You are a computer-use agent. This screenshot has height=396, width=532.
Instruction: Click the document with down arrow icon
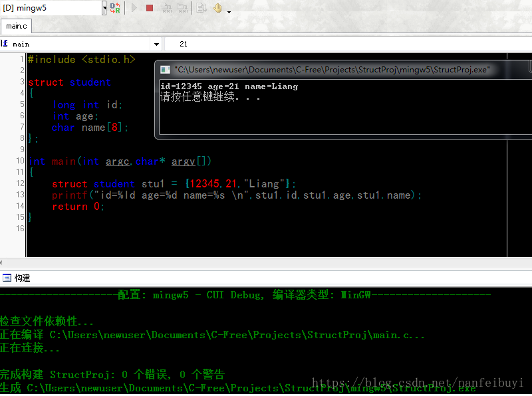point(201,8)
